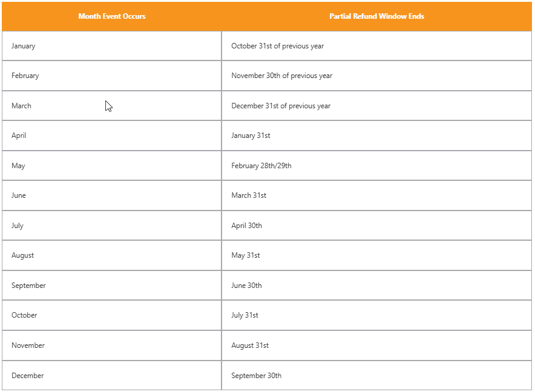The height and width of the screenshot is (392, 535).
Task: Click the 'April 30th' refund cell
Action: coord(376,226)
